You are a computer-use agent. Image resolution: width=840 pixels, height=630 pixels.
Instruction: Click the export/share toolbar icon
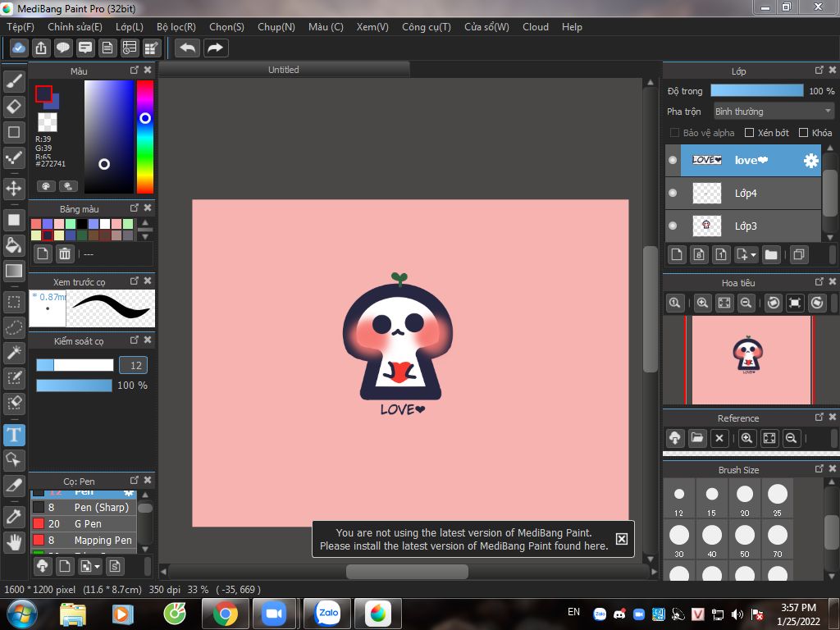(41, 48)
